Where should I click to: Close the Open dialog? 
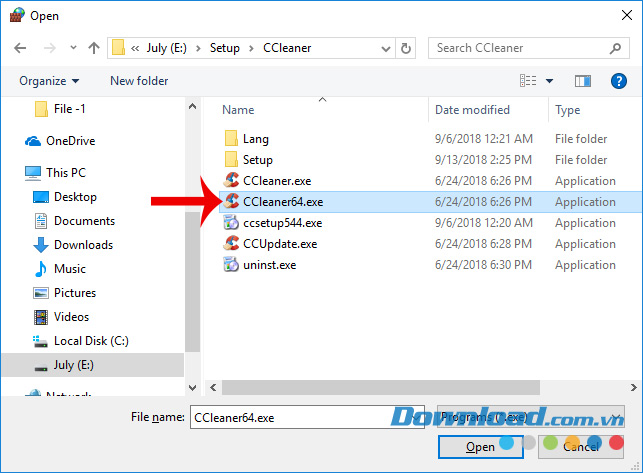coord(627,16)
